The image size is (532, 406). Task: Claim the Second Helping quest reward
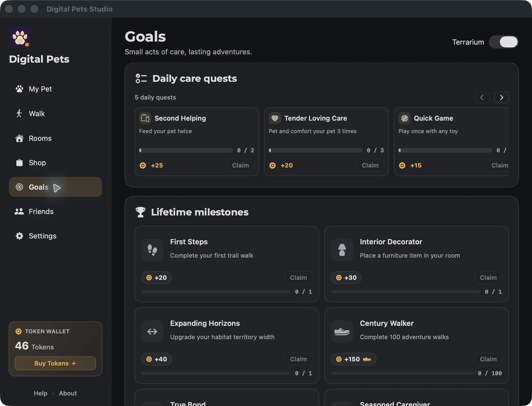[x=240, y=165]
